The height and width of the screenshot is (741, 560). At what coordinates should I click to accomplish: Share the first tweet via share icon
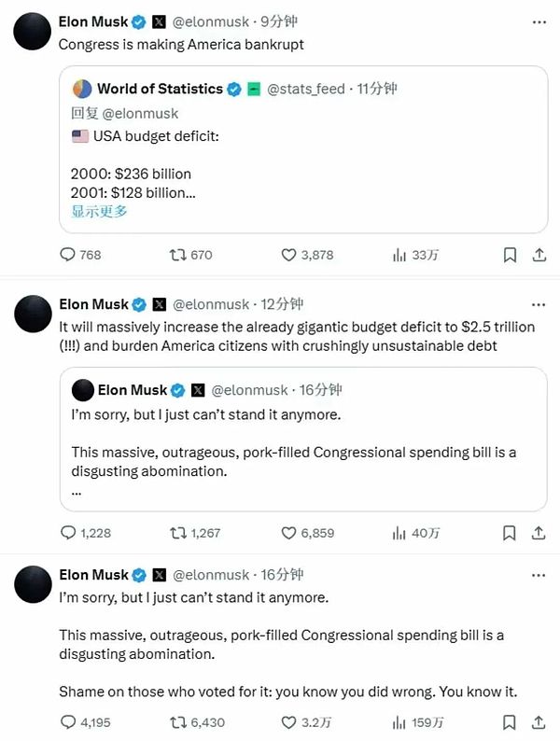coord(539,255)
